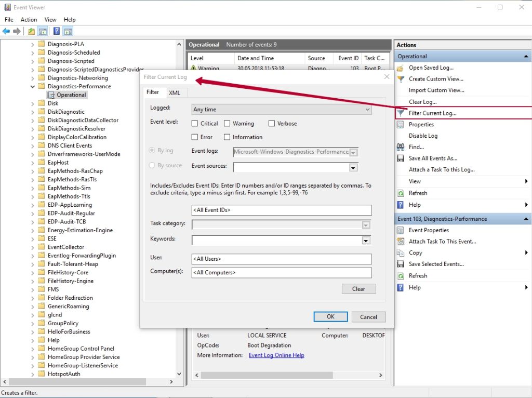Check the Error event level box
The image size is (532, 398).
click(x=194, y=137)
